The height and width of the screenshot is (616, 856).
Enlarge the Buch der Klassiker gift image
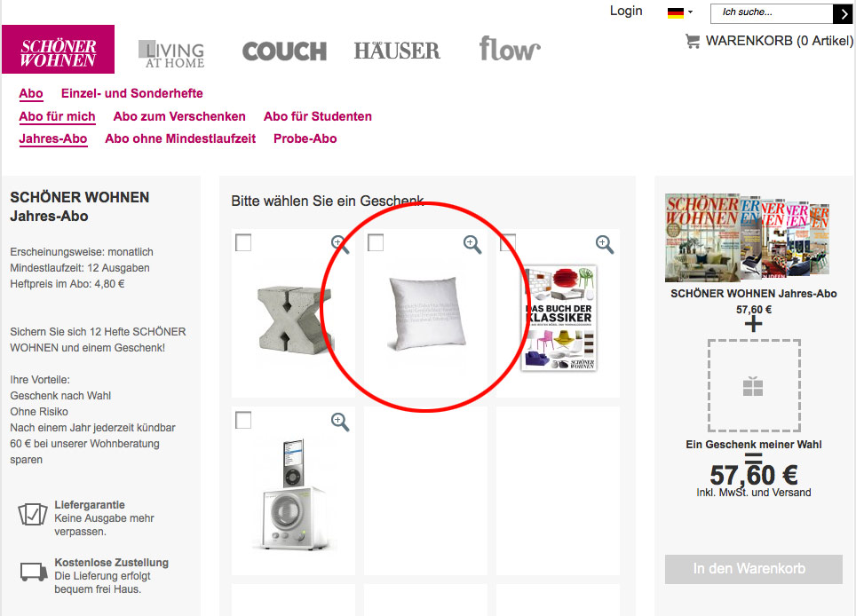605,244
